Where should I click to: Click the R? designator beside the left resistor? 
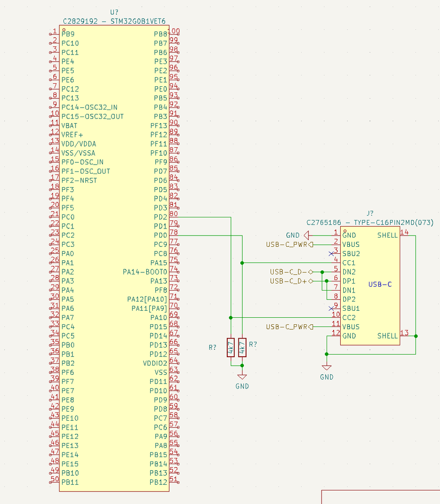point(213,347)
